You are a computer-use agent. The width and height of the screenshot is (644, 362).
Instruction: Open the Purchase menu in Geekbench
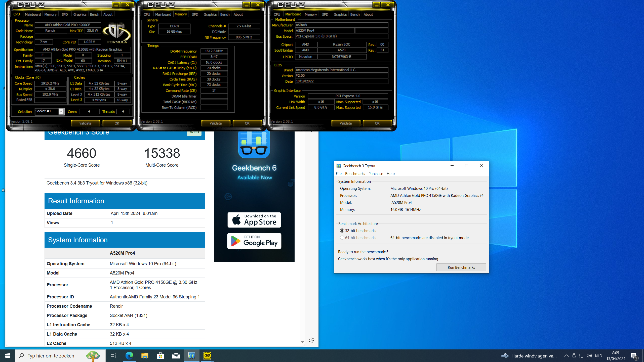376,173
